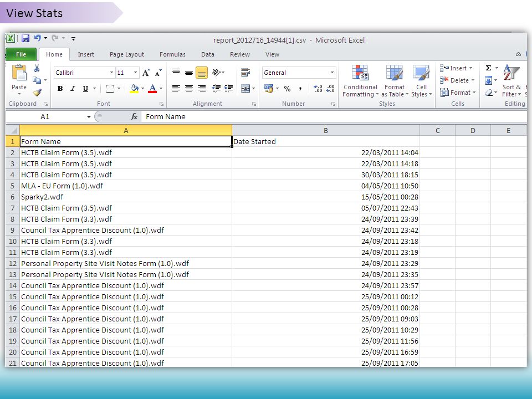Click the Middle Align icon
Image resolution: width=532 pixels, height=399 pixels.
(x=189, y=73)
